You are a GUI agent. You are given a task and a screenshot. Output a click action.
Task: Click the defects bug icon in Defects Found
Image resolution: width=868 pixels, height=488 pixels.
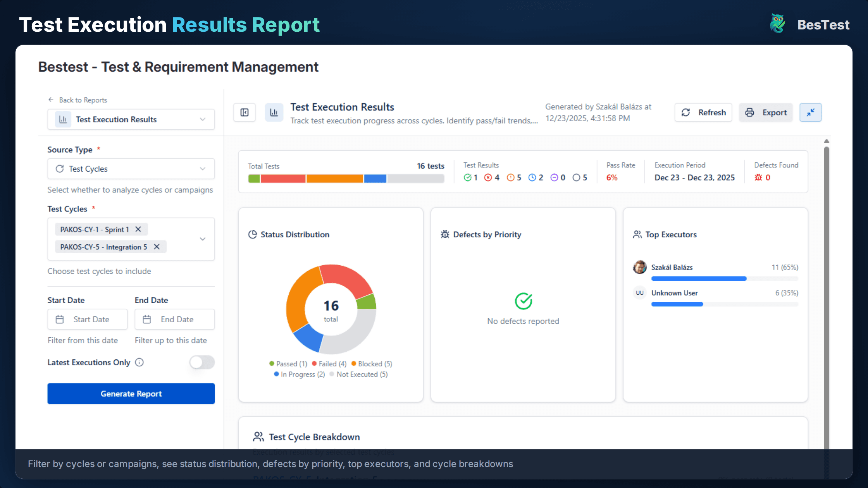pos(758,178)
